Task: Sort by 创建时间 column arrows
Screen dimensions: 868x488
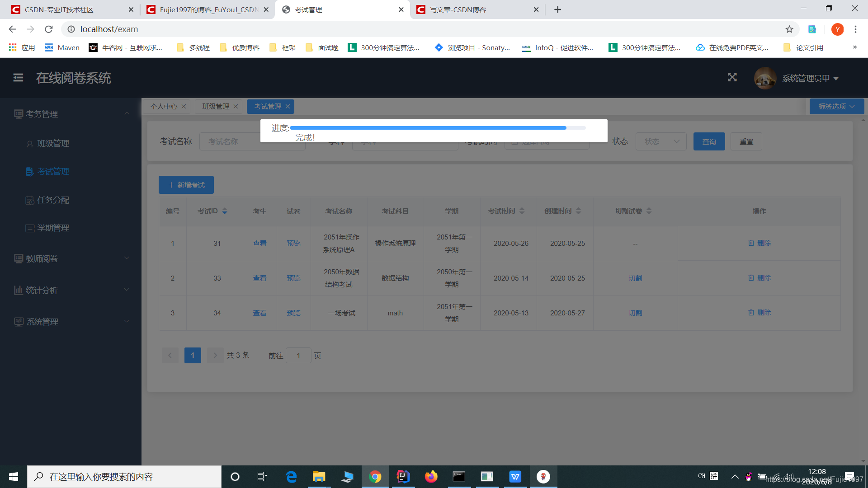Action: point(578,211)
